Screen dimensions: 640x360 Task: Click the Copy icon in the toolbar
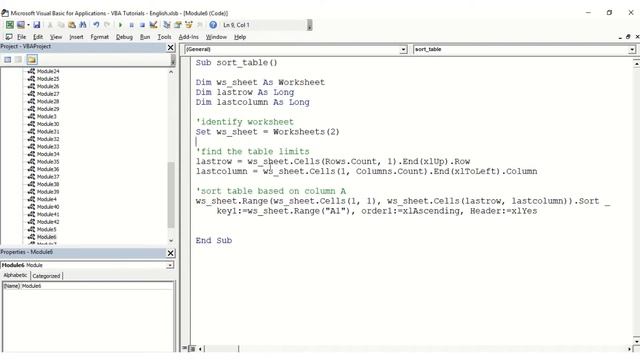pyautogui.click(x=61, y=25)
